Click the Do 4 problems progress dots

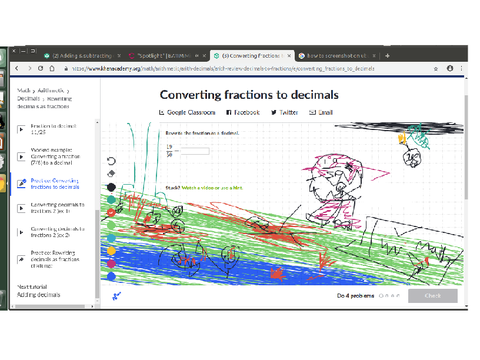click(389, 296)
